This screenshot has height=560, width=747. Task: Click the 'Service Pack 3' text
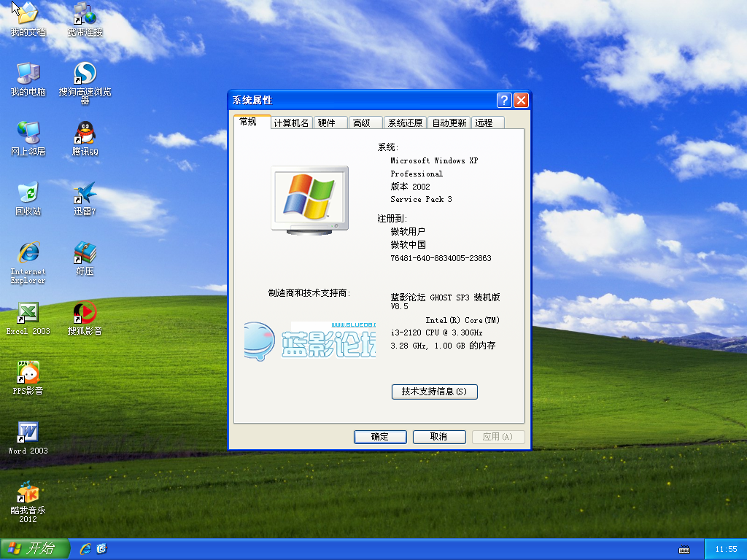pyautogui.click(x=421, y=200)
